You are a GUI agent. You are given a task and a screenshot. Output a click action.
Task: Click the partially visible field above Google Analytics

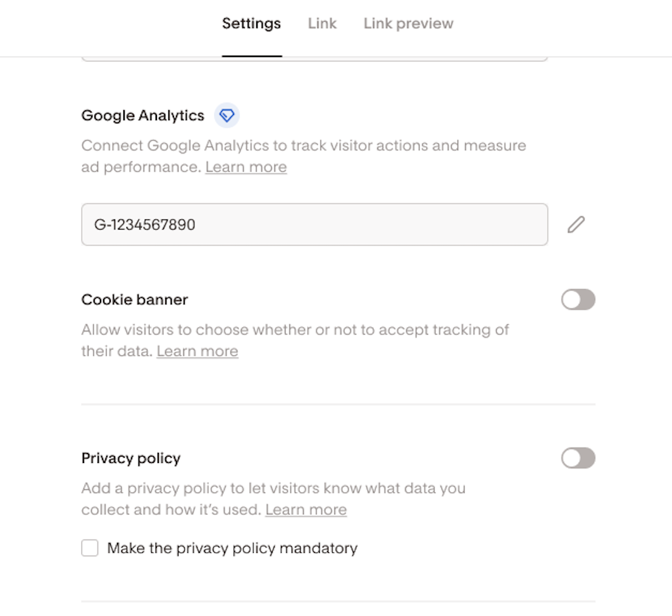coord(314,59)
